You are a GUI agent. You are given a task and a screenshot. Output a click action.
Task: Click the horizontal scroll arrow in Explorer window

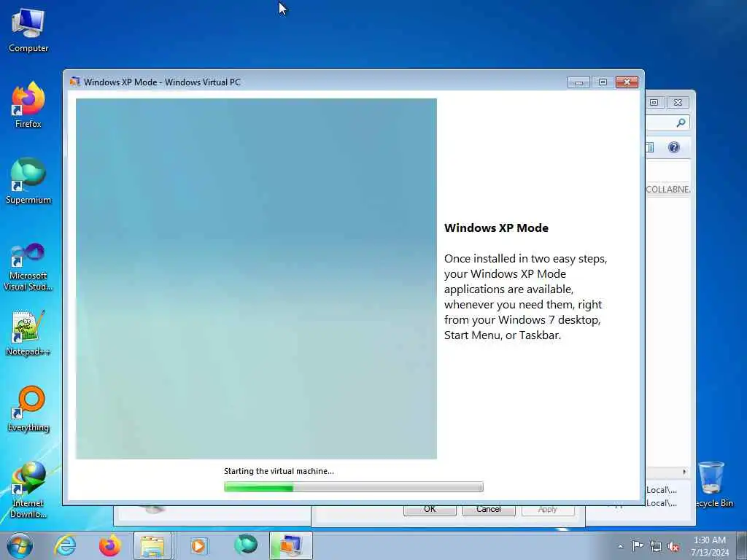pos(684,472)
